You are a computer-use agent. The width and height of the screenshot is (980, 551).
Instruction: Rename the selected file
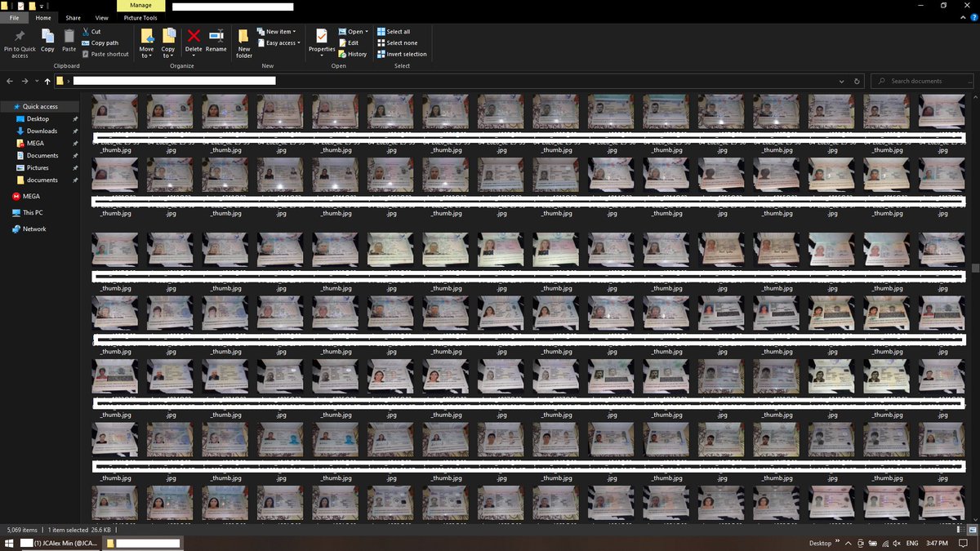pos(216,41)
